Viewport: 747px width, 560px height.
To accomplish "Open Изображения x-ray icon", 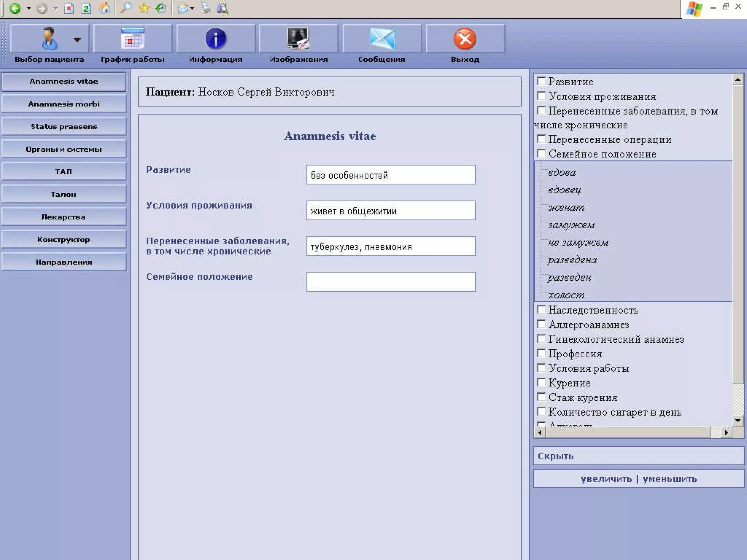I will coord(298,39).
